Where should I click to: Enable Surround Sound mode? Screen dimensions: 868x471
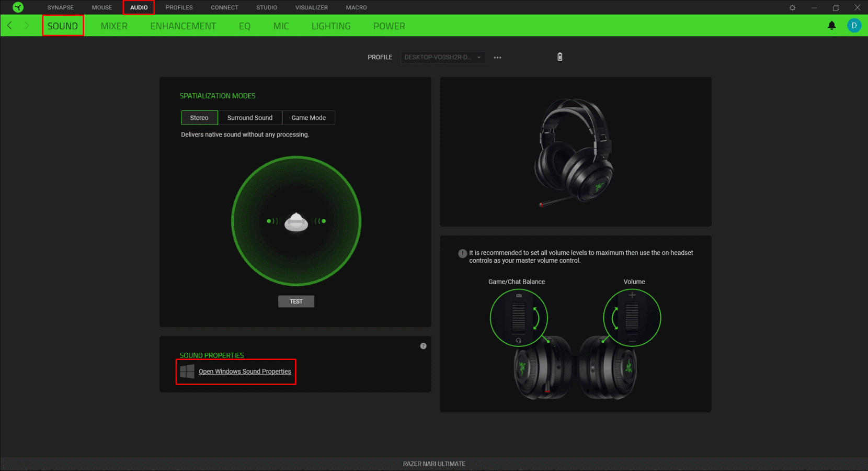[250, 117]
